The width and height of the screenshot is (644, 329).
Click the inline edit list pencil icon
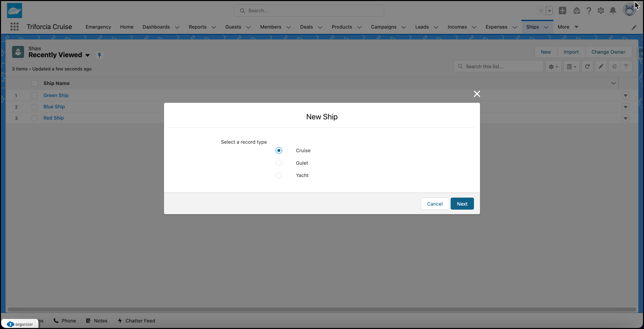click(x=601, y=66)
